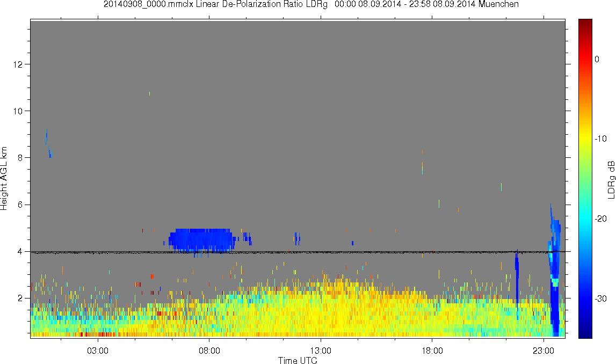
Task: Click the height tick label 12
Action: click(18, 64)
